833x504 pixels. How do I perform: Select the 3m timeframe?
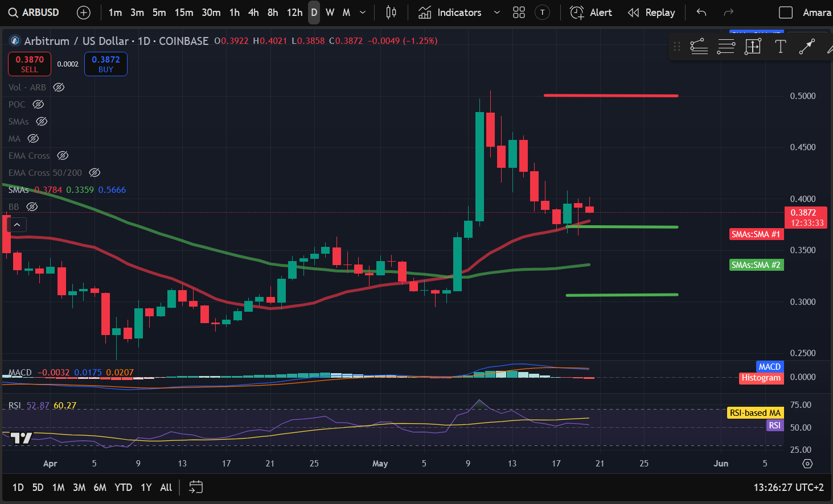(x=137, y=13)
